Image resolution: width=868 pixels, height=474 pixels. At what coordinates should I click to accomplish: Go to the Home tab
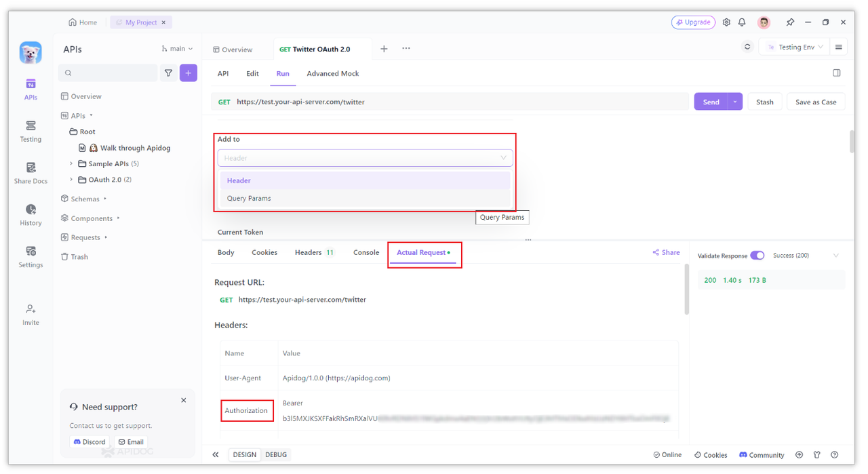point(83,22)
